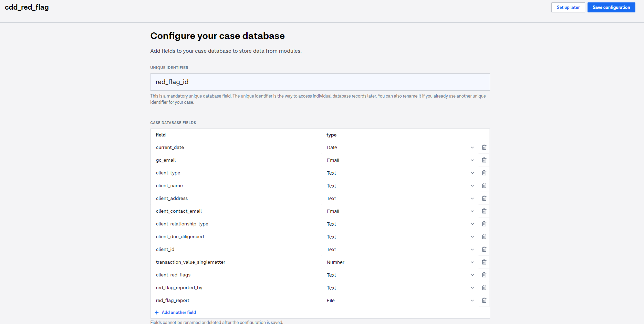The width and height of the screenshot is (644, 324).
Task: Add another field to the table
Action: (175, 312)
